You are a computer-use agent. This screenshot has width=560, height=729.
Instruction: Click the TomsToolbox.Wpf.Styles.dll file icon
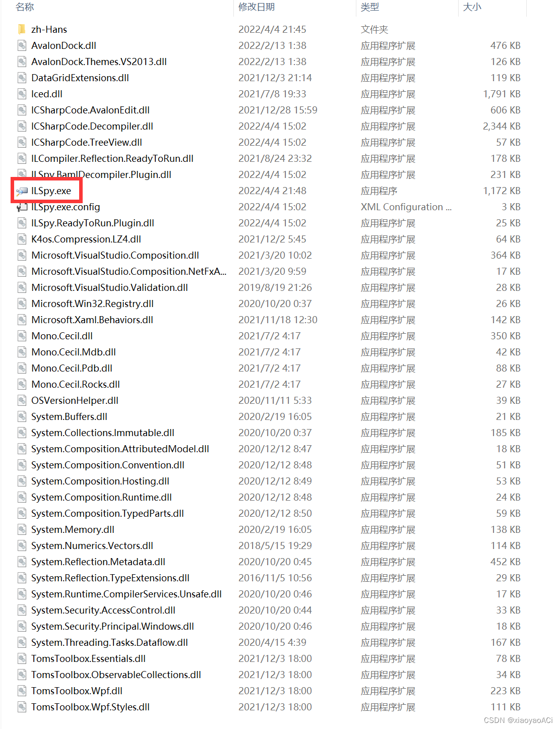[x=22, y=707]
